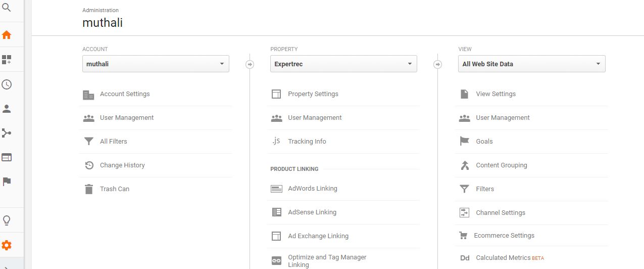Open Audience reports person icon
Screen dimensions: 644x269
(x=7, y=109)
